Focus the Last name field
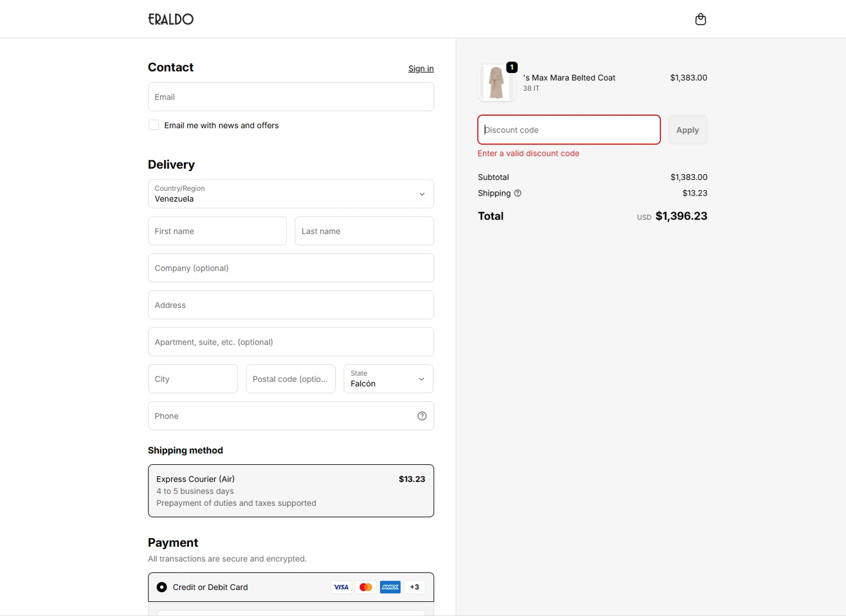Viewport: 846px width, 616px height. point(364,231)
